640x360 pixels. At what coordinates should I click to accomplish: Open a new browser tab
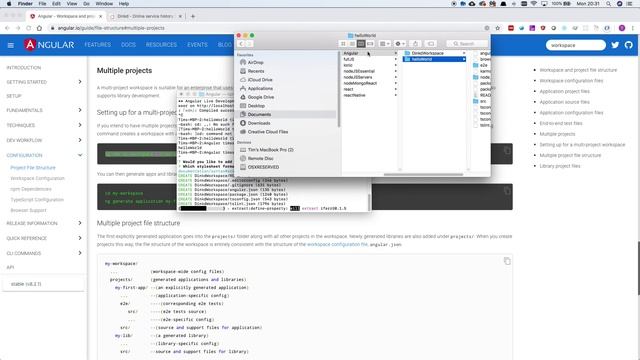tap(193, 16)
